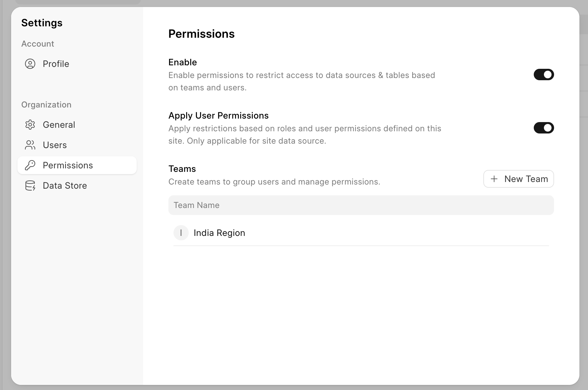This screenshot has width=588, height=390.
Task: Click the India Region avatar letter icon
Action: point(181,233)
